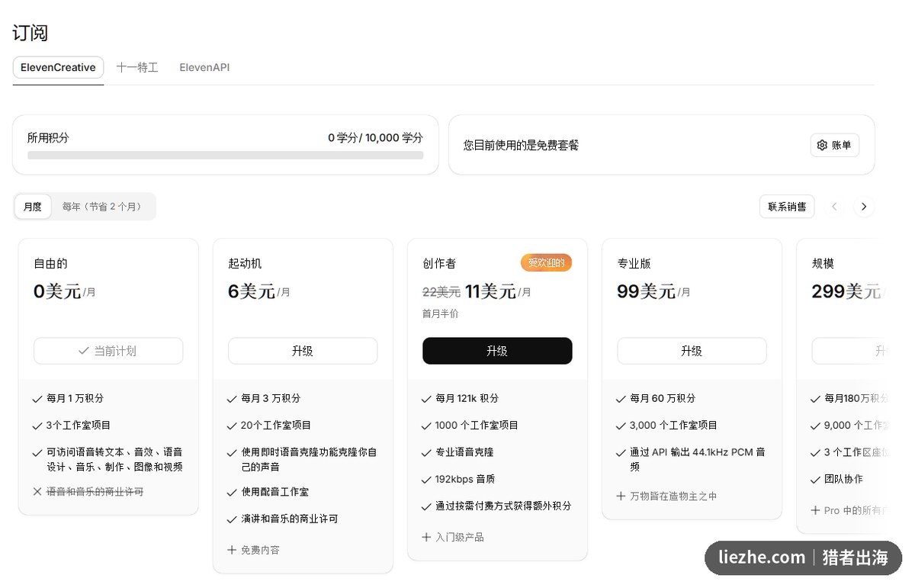This screenshot has height=588, width=915.
Task: Click 通过按需付费方式获得额外积分 text
Action: (503, 506)
